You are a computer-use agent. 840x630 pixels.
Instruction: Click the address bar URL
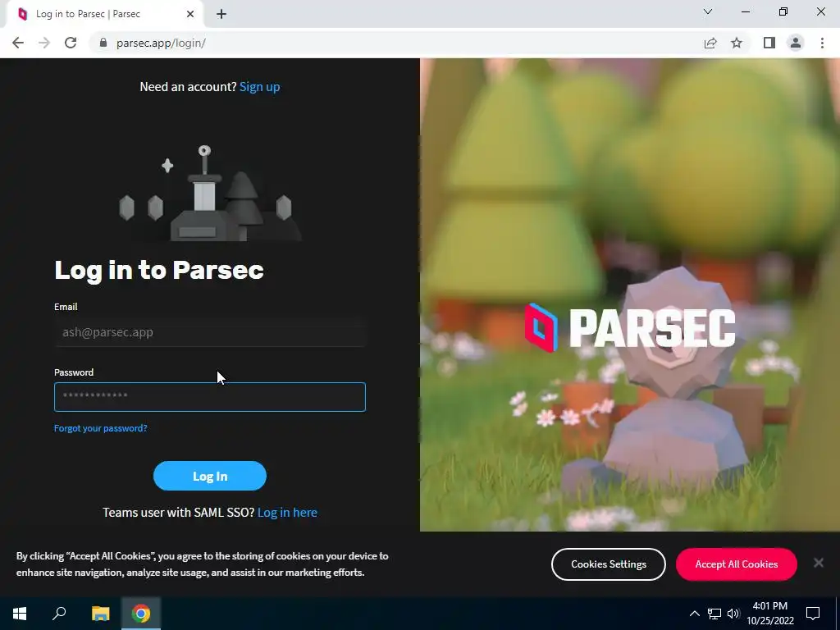(x=161, y=43)
